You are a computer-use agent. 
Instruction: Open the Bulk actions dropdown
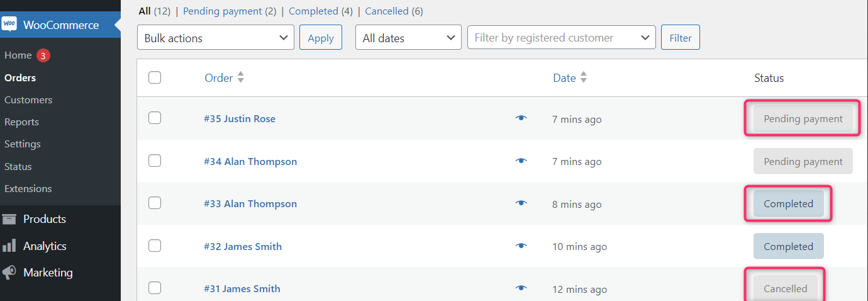coord(216,38)
